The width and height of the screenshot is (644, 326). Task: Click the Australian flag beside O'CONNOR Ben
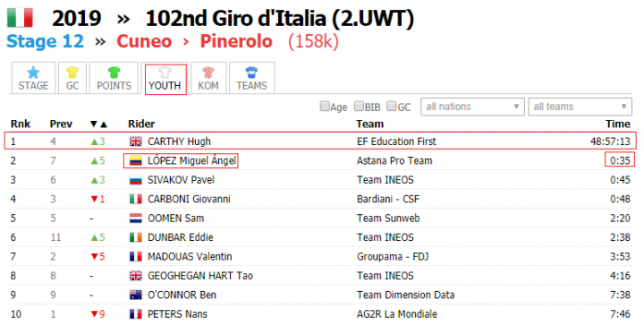click(x=136, y=295)
